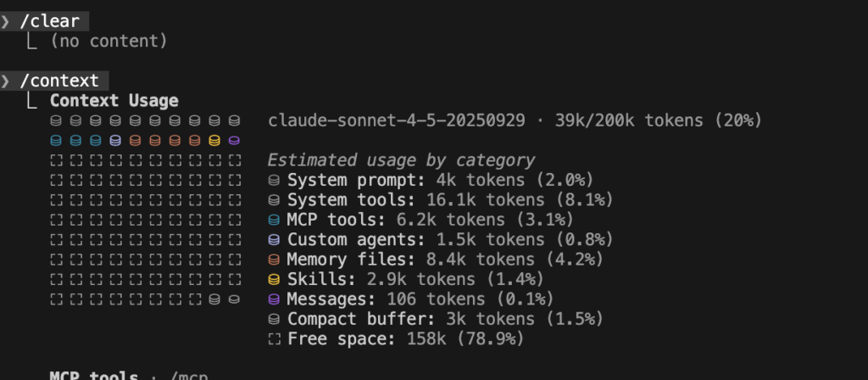
Task: Click the Estimated usage by category label
Action: coord(401,160)
